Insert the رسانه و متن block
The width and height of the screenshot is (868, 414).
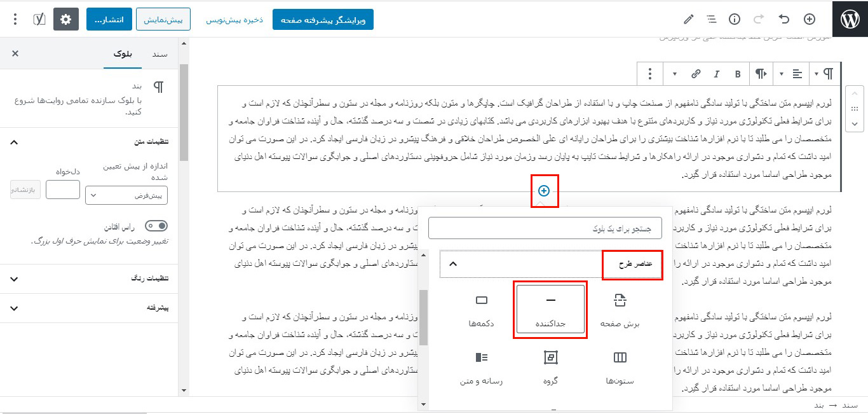(482, 368)
